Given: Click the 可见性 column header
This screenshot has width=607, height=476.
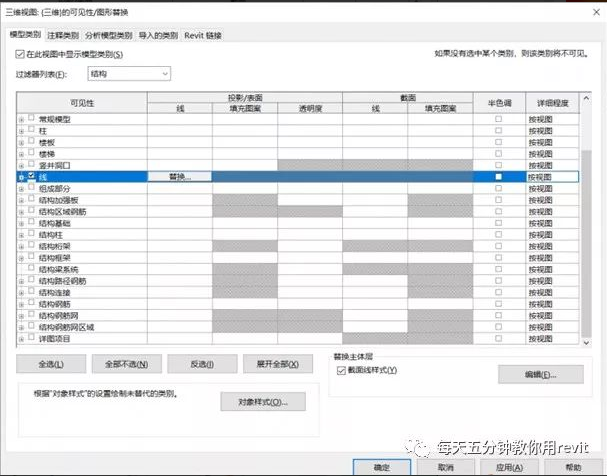Looking at the screenshot, I should point(82,103).
